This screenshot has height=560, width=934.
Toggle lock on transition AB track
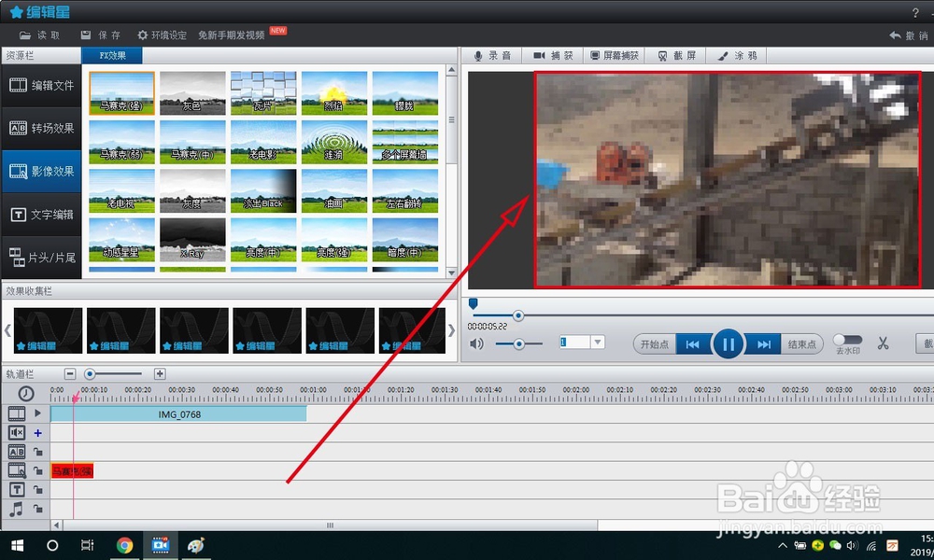[37, 452]
